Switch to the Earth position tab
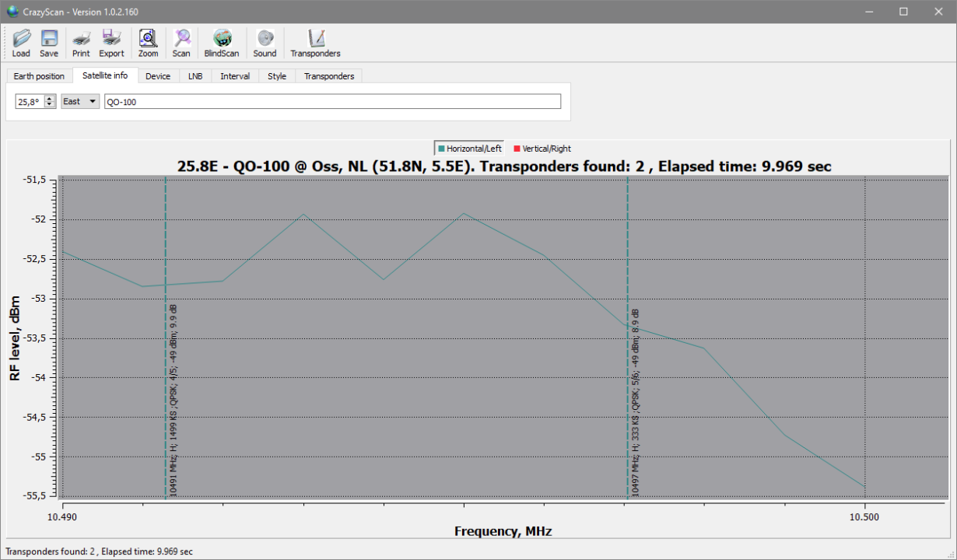This screenshot has width=957, height=560. [39, 76]
